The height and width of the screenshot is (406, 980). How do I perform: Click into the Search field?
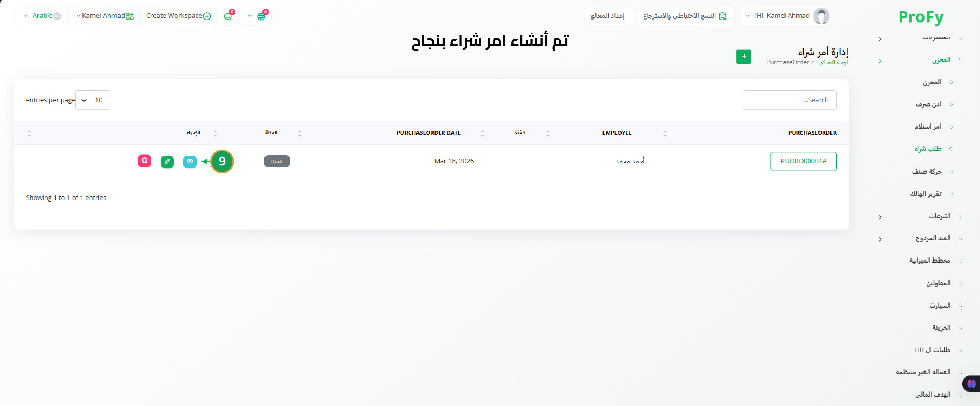pos(789,100)
